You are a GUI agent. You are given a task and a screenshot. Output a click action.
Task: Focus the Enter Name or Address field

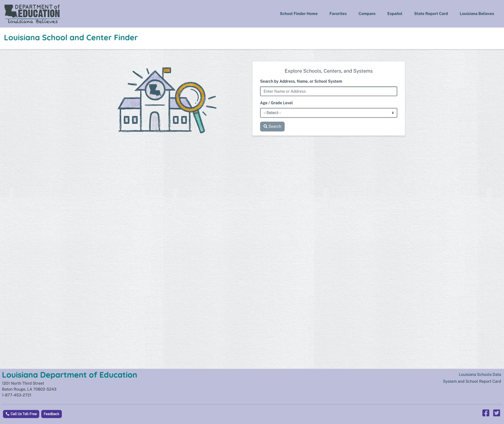point(328,91)
